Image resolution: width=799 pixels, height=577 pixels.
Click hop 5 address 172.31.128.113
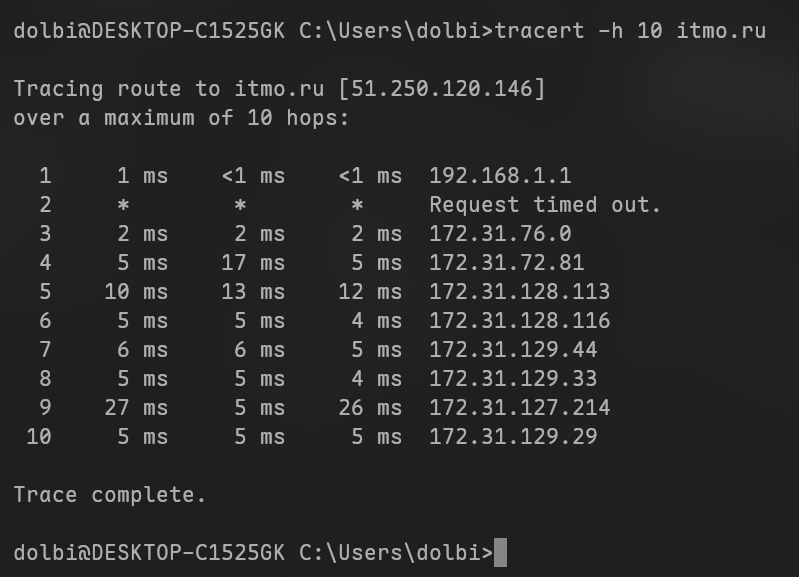point(519,292)
